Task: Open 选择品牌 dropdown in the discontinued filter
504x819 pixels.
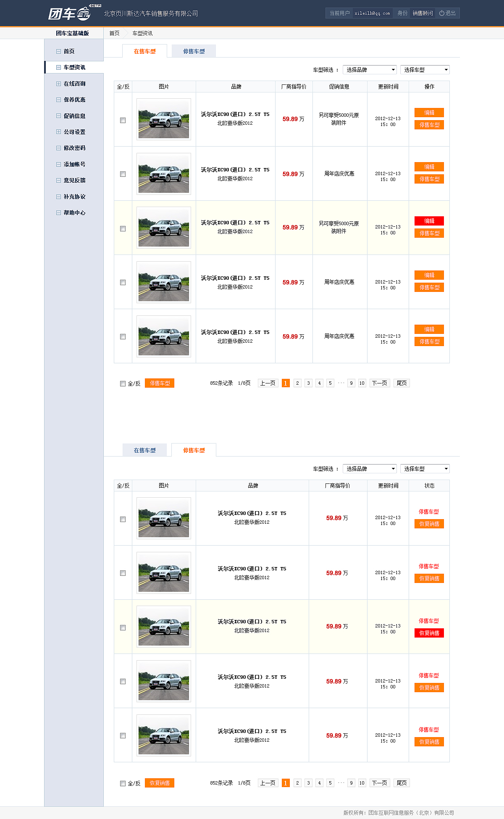Action: (370, 469)
